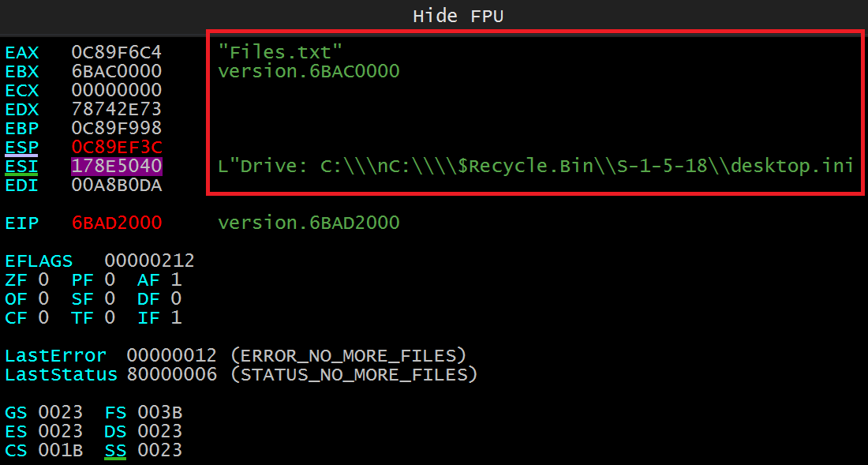868x465 pixels.
Task: Select the EAX register value 0C89F6C4
Action: tap(116, 53)
